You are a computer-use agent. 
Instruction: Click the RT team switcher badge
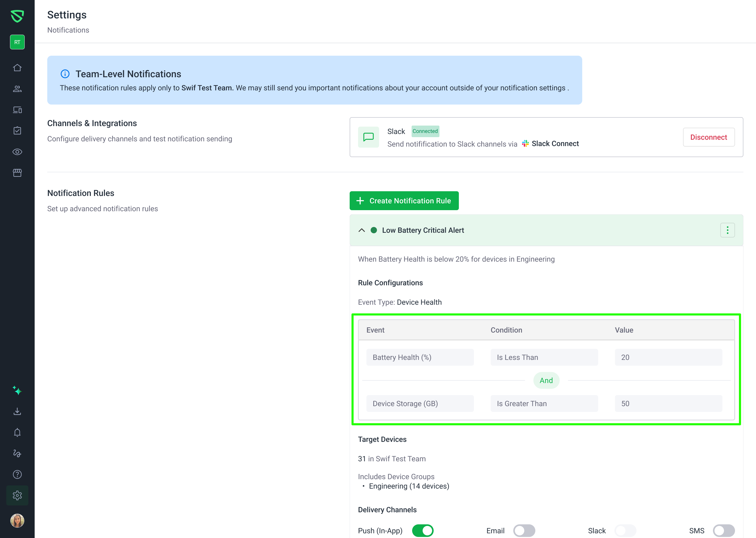(17, 42)
